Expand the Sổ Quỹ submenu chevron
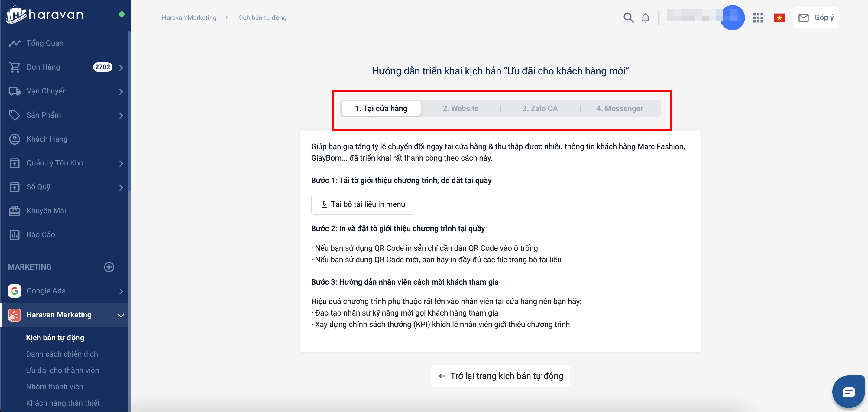Image resolution: width=868 pixels, height=412 pixels. (x=121, y=187)
